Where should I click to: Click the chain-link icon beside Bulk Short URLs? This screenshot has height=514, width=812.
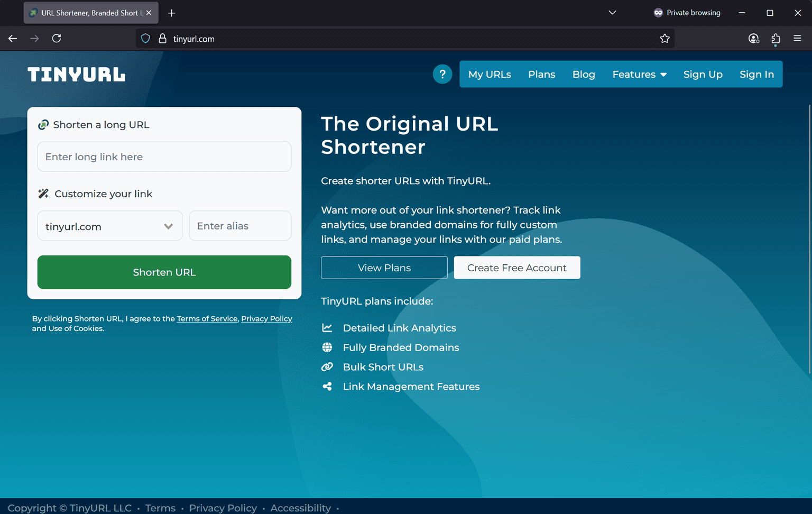click(328, 366)
